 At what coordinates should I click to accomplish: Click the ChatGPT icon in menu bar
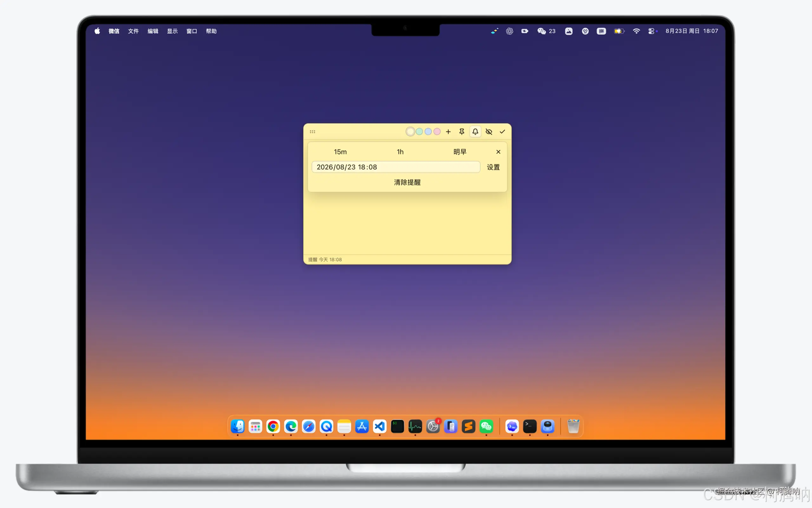pos(509,31)
